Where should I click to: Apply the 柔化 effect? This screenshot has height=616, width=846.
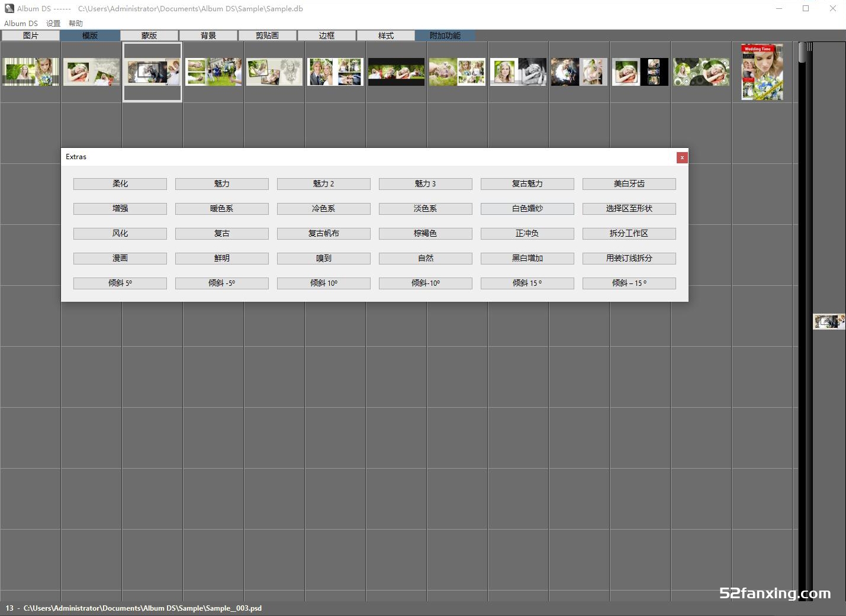(120, 184)
